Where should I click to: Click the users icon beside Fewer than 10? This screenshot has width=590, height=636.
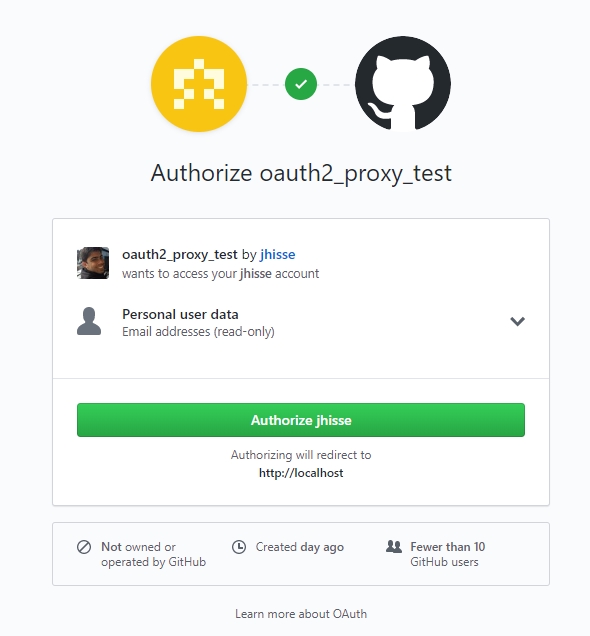click(394, 547)
